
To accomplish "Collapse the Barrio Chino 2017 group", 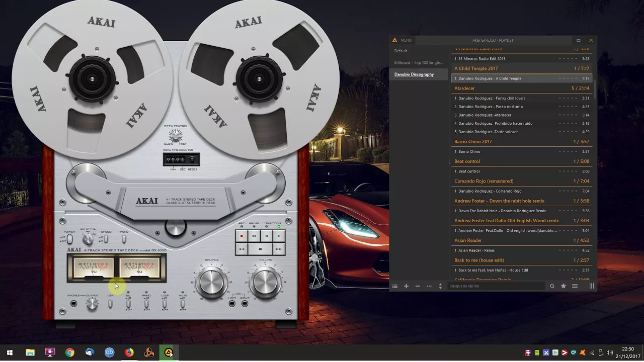I will click(x=522, y=141).
